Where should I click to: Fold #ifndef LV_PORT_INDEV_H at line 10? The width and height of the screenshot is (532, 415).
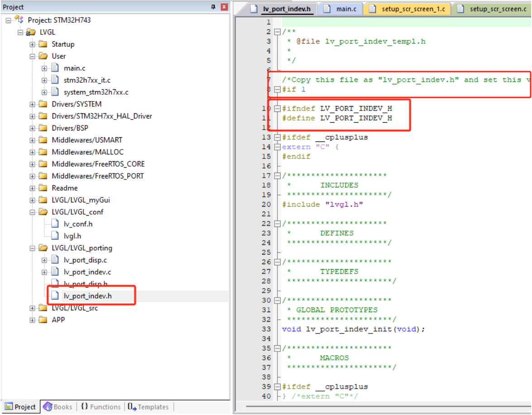[x=277, y=109]
